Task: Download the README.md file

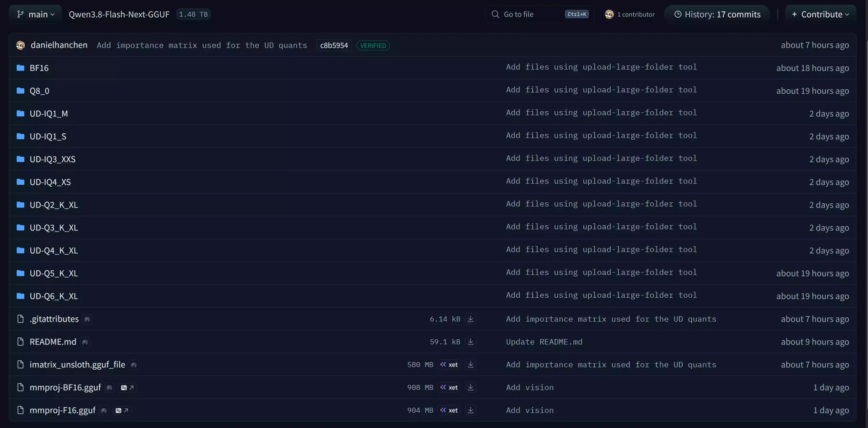Action: (x=471, y=341)
